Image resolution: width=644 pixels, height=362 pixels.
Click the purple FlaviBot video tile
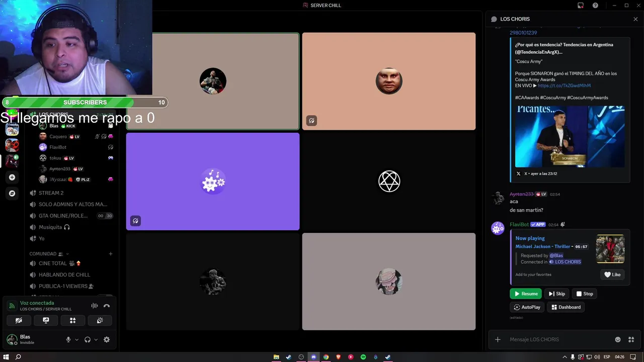point(213,182)
